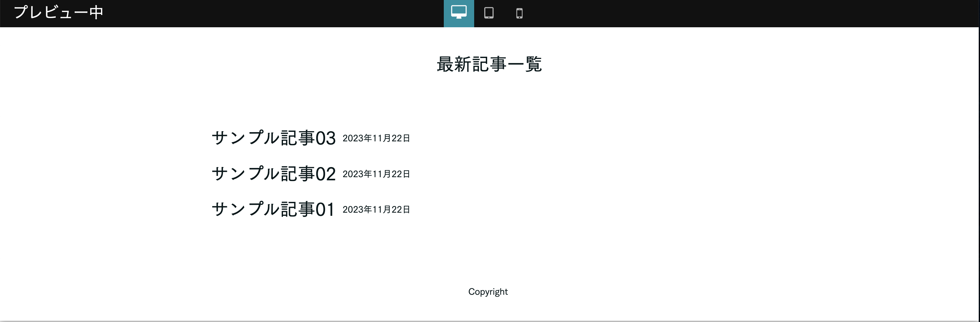980x322 pixels.
Task: Open サンプル記事01 article link
Action: click(273, 209)
